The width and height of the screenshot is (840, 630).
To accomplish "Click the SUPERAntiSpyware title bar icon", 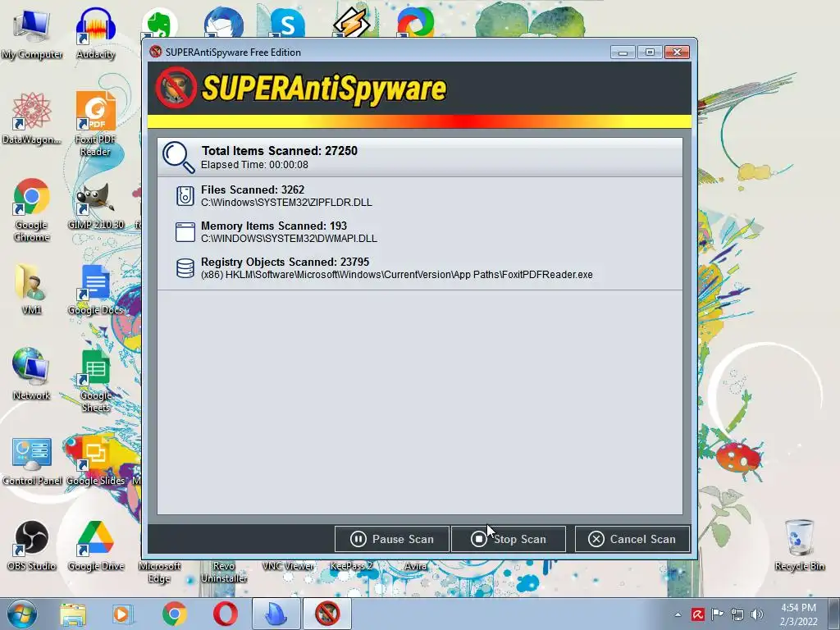I will point(156,52).
